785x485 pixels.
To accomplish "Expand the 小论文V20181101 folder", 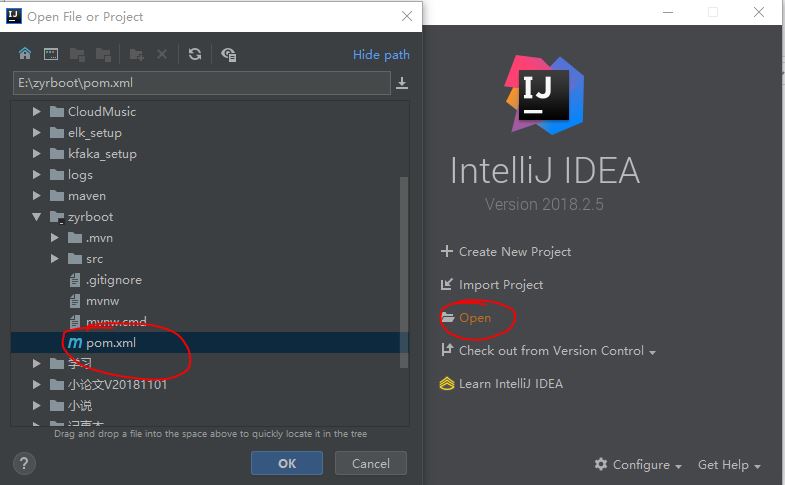I will (x=36, y=384).
